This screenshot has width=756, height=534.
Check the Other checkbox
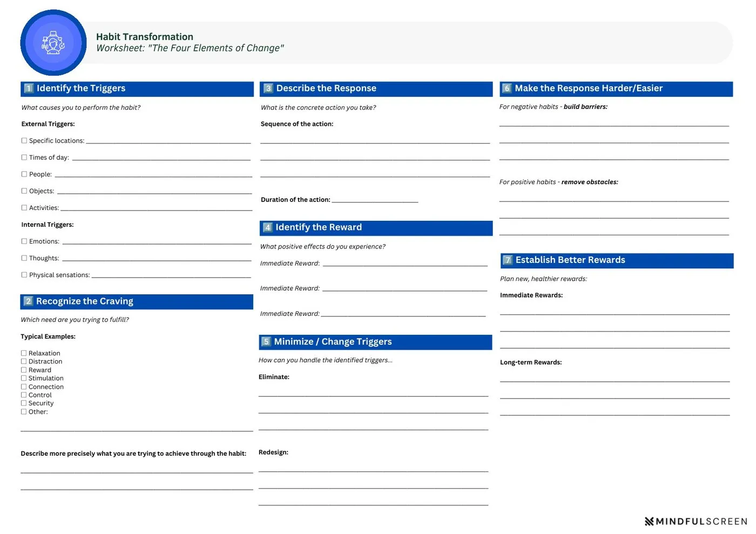tap(24, 411)
